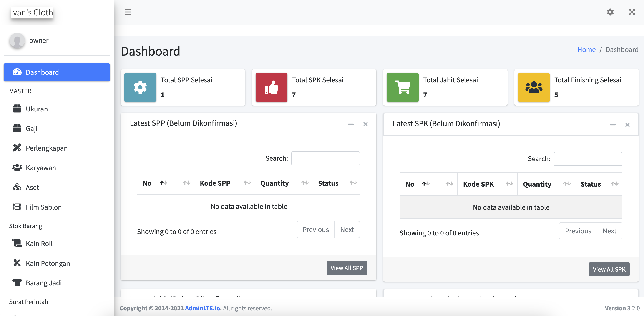Click the red thumbs-up SPK Selesai icon
644x316 pixels.
click(x=271, y=87)
